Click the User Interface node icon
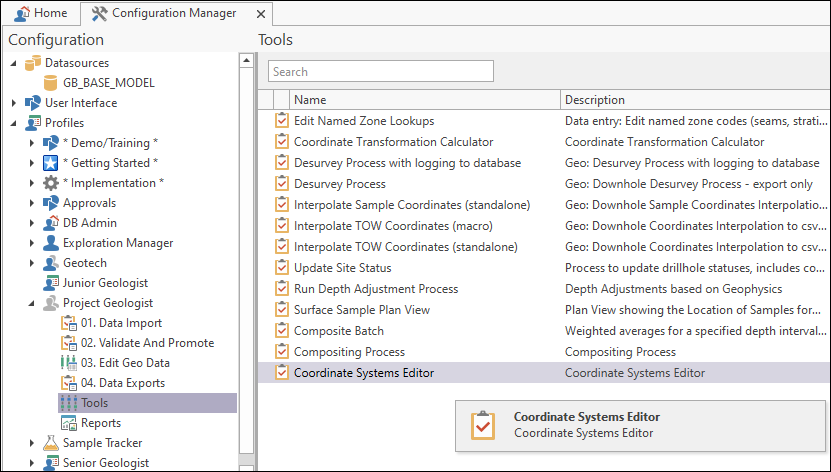This screenshot has height=472, width=831. click(33, 103)
